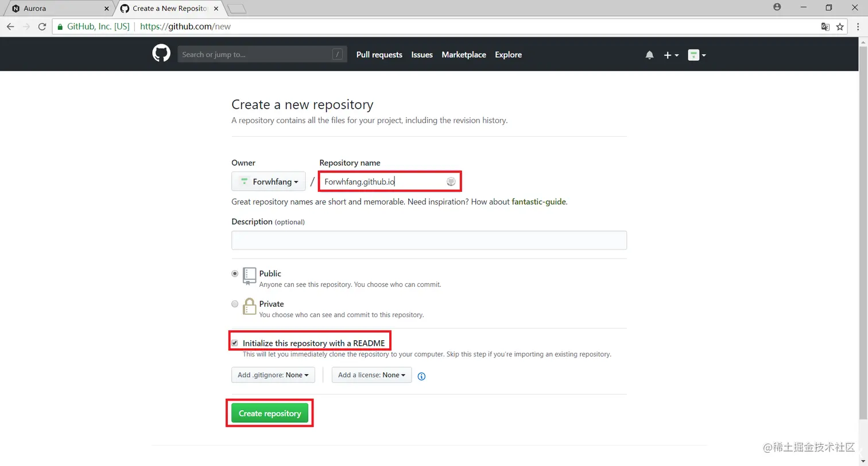Bookmark the page with the star icon

point(840,26)
